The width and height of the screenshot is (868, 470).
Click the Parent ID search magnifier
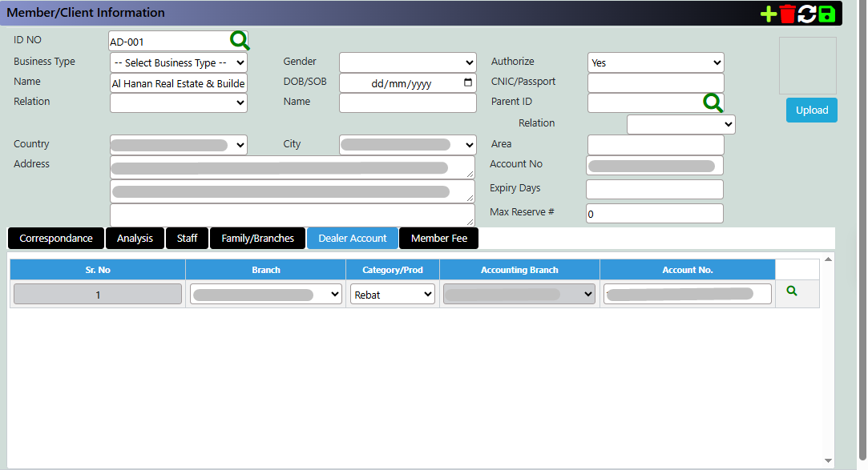click(713, 102)
